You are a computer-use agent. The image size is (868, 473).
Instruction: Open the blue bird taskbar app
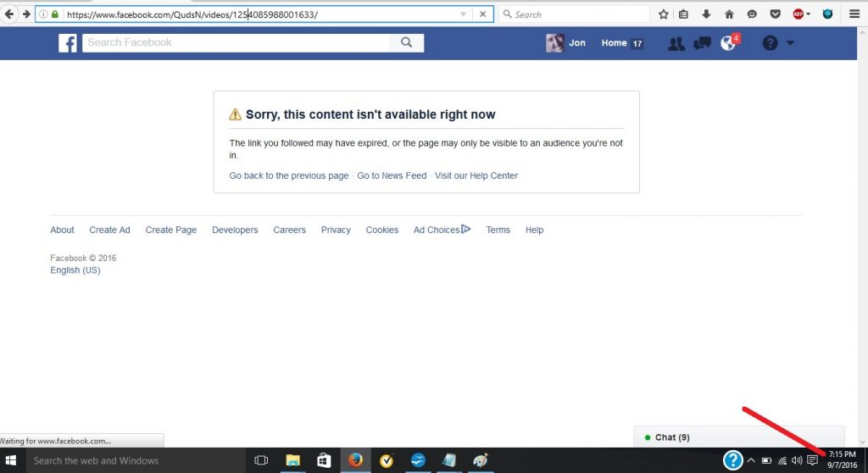tap(418, 460)
